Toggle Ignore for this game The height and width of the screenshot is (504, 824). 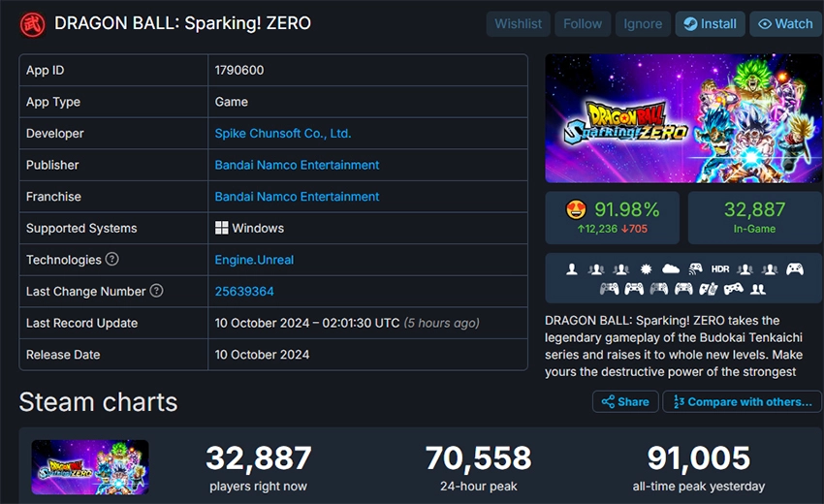pos(643,23)
